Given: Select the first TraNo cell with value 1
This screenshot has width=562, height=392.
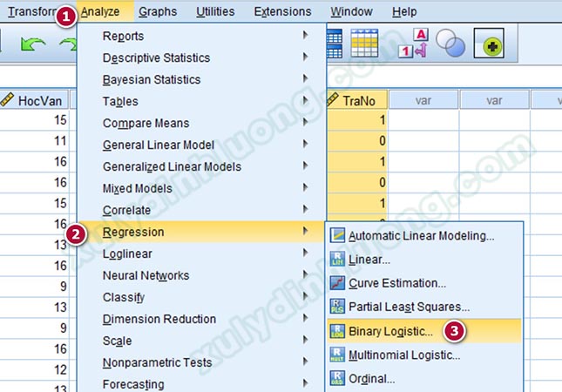Looking at the screenshot, I should (357, 119).
